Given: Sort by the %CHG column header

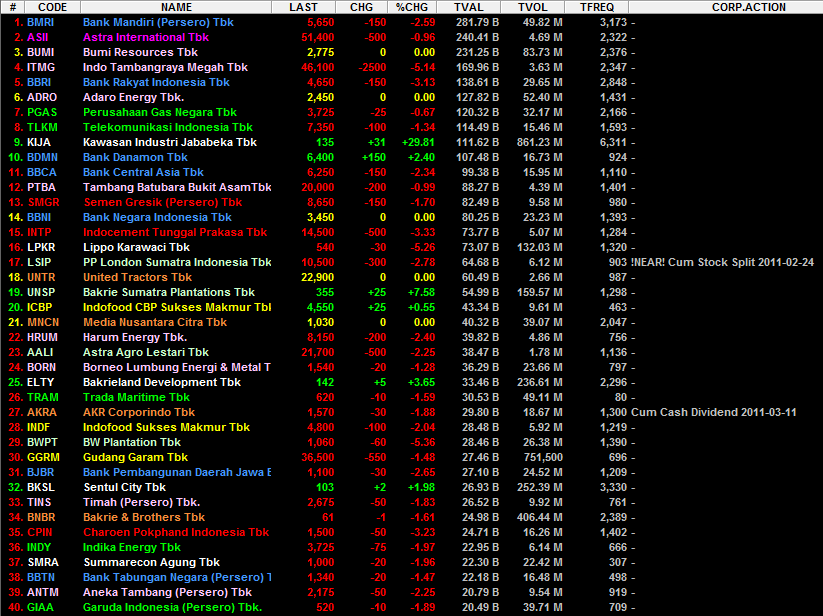Looking at the screenshot, I should coord(412,7).
